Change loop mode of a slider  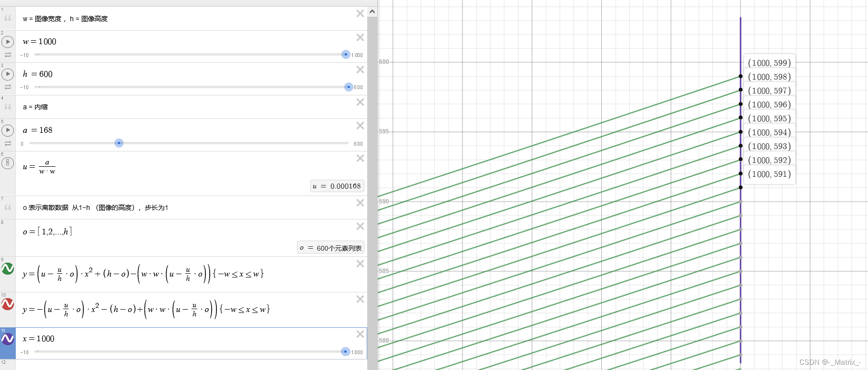click(8, 144)
